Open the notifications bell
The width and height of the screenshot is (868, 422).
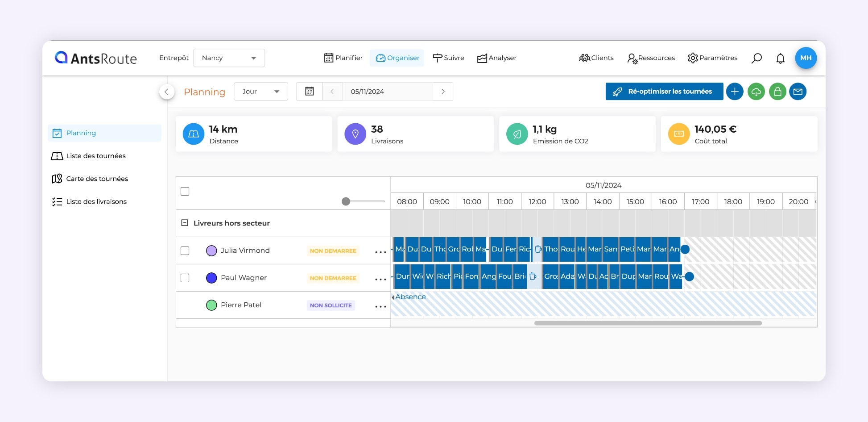pos(780,58)
